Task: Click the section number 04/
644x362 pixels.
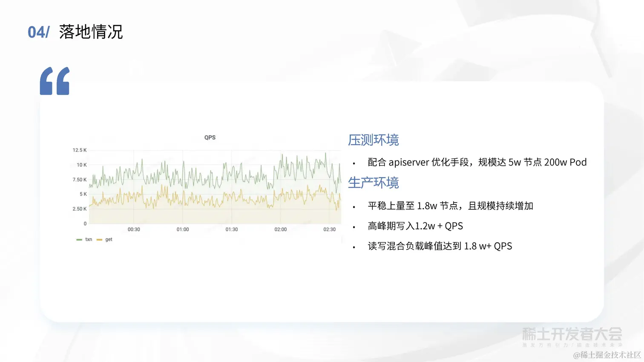Action: click(39, 32)
